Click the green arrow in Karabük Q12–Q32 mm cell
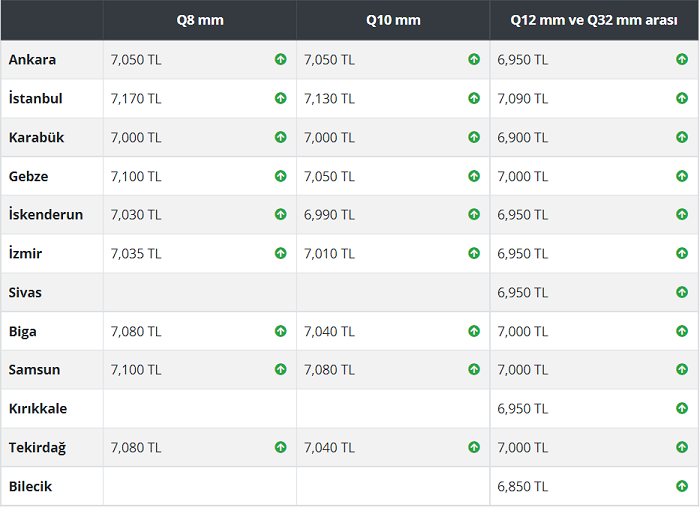The width and height of the screenshot is (700, 507). [682, 137]
